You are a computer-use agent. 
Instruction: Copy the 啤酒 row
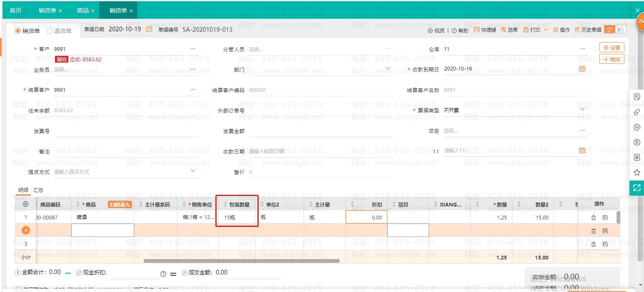click(605, 217)
